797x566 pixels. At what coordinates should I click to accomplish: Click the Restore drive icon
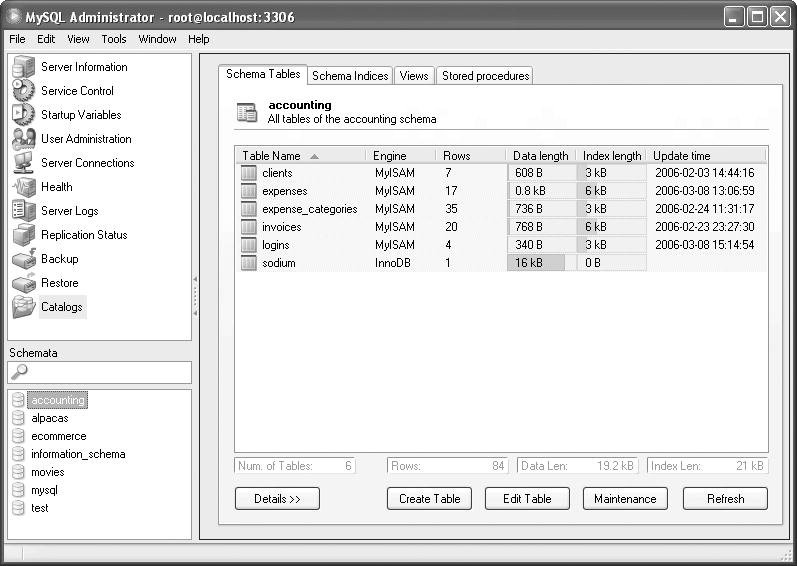coord(23,282)
